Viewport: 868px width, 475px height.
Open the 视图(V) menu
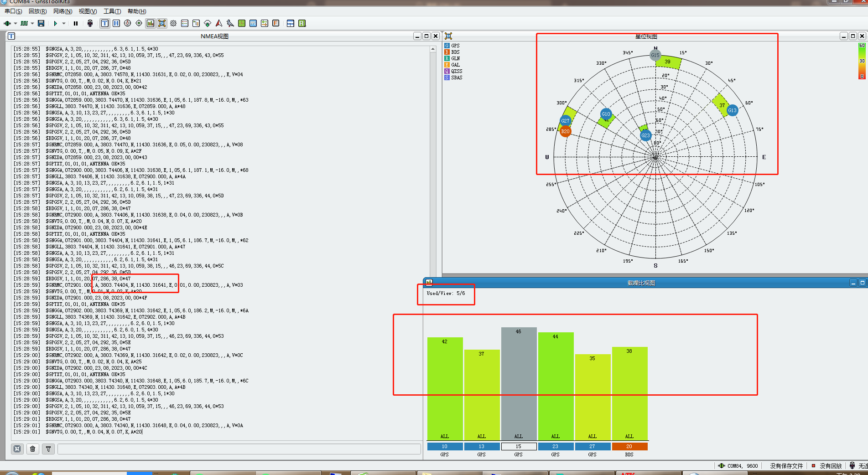pyautogui.click(x=88, y=11)
